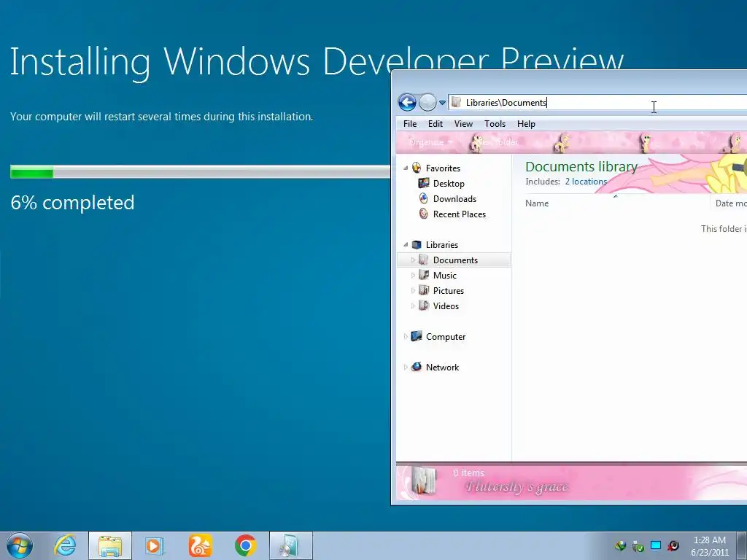Viewport: 747px width, 560px height.
Task: Launch Internet Explorer from the taskbar
Action: click(x=65, y=545)
